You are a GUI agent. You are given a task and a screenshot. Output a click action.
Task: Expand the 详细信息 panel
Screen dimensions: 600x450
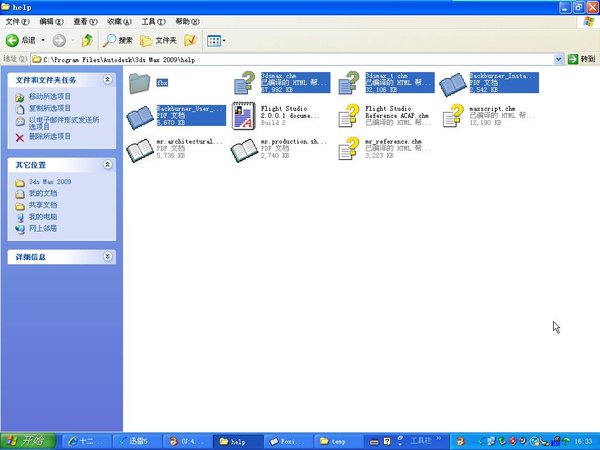click(108, 256)
